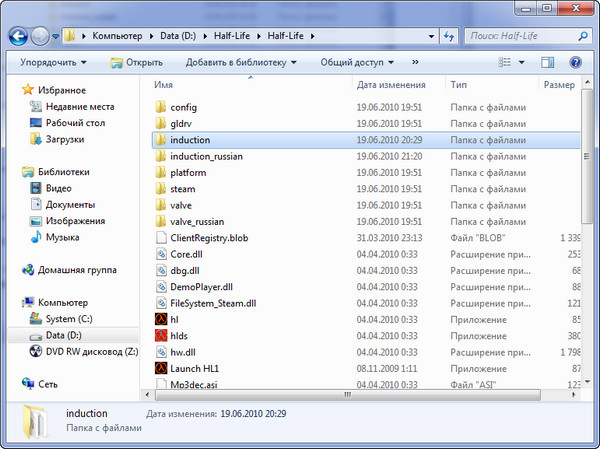This screenshot has width=600, height=449.
Task: Select the induction folder
Action: click(366, 140)
